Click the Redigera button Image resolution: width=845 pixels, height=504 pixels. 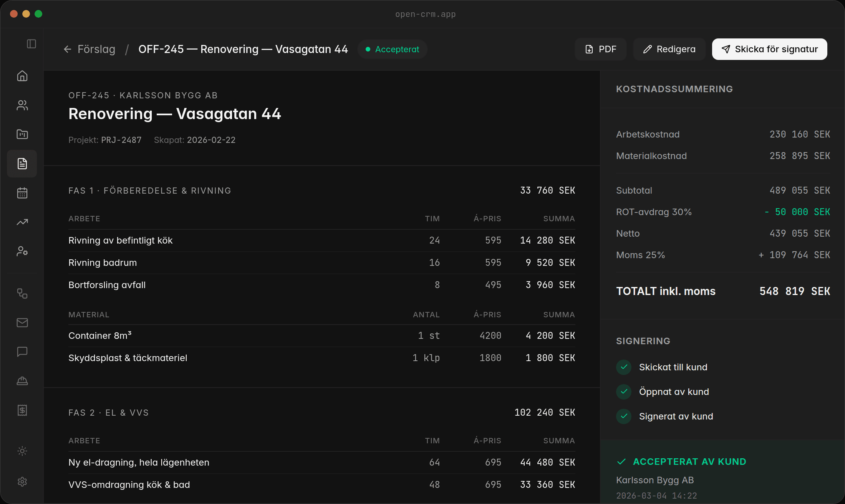tap(669, 49)
